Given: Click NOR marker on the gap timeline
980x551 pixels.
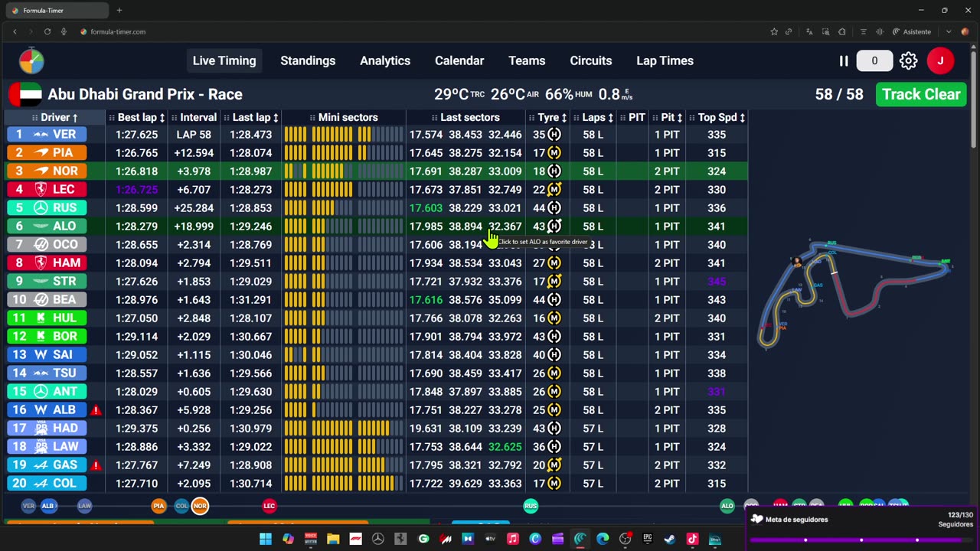Looking at the screenshot, I should coord(200,506).
